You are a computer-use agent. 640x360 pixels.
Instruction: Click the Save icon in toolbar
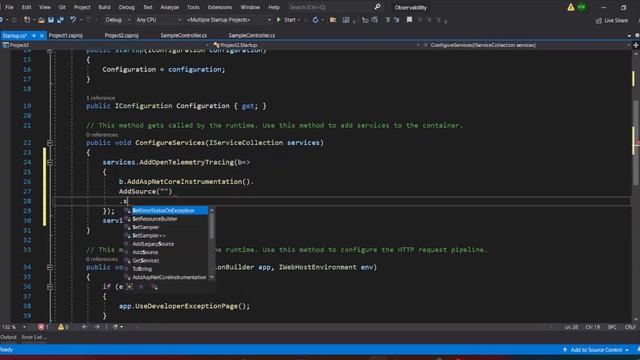(x=51, y=20)
